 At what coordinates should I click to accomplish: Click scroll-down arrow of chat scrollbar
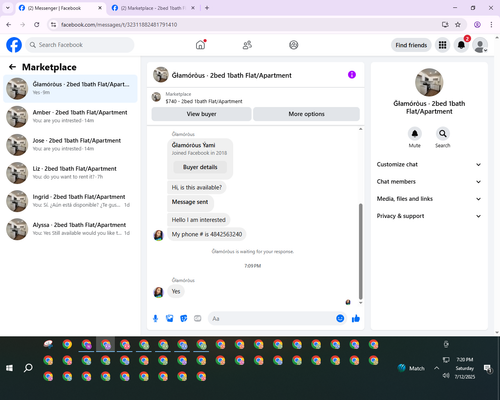[x=360, y=303]
